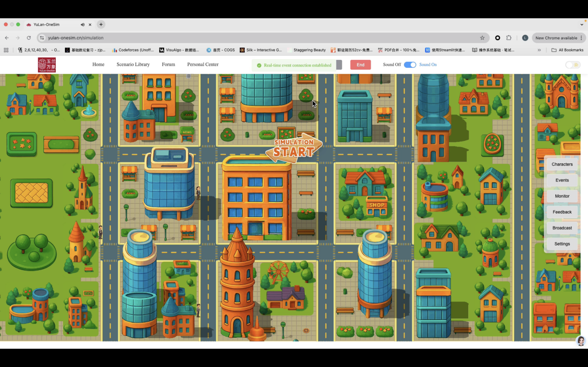Open the Chrome profile avatar
Viewport: 588px width, 367px height.
point(525,38)
